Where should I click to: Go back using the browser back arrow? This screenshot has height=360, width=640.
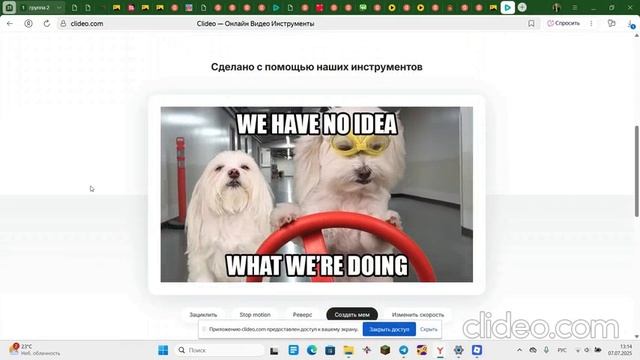coord(10,24)
